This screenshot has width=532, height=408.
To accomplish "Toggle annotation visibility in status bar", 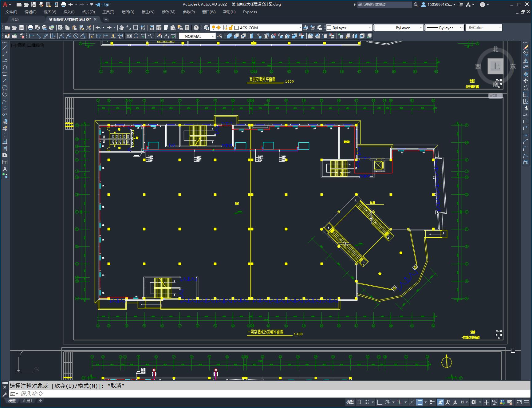I will pyautogui.click(x=440, y=402).
